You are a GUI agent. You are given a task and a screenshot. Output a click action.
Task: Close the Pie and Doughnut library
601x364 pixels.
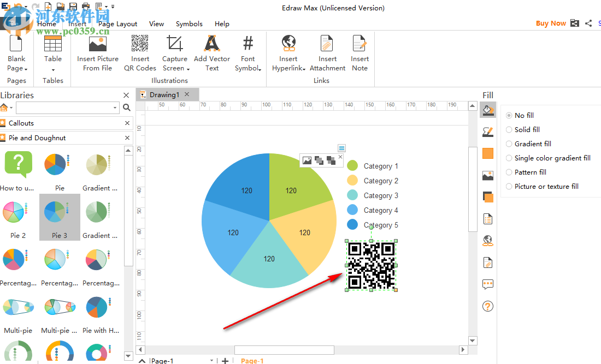pyautogui.click(x=127, y=138)
